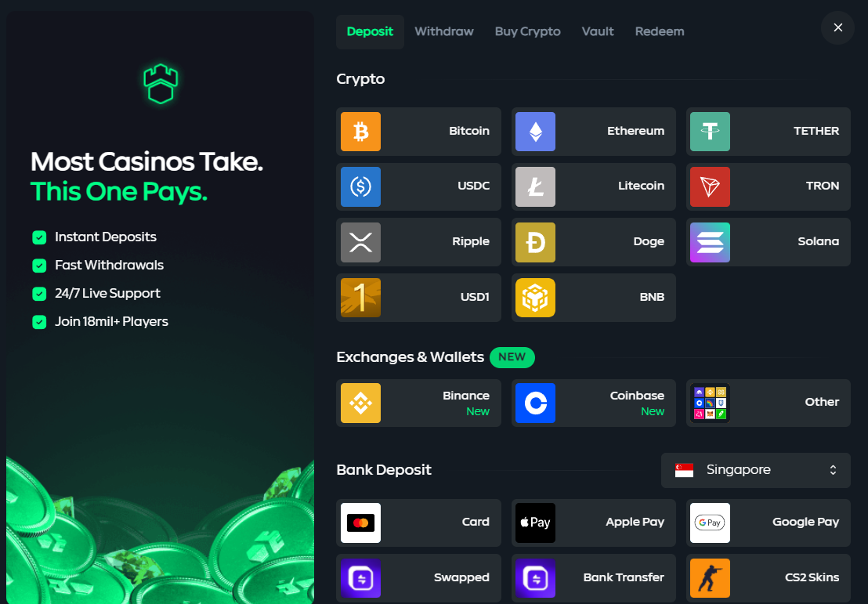The height and width of the screenshot is (604, 868).
Task: Select the purple Swapped icon
Action: tap(360, 578)
